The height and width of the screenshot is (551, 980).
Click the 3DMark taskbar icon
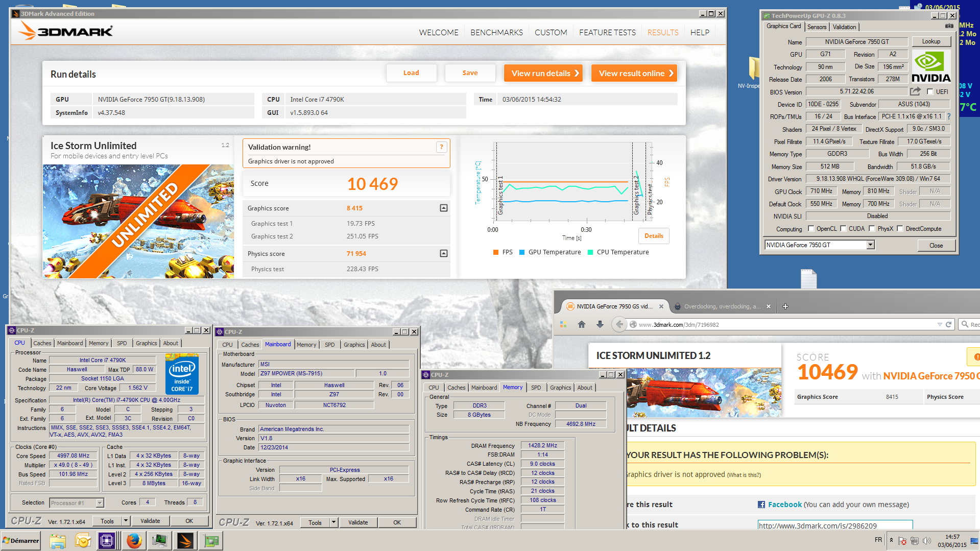coord(185,541)
